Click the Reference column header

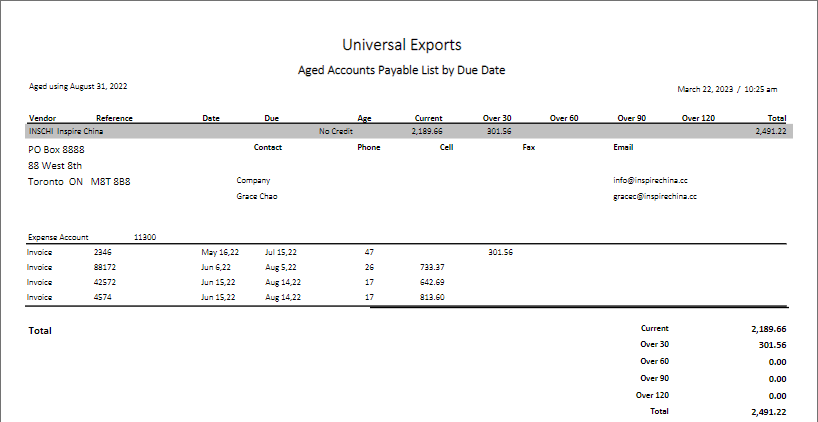click(114, 118)
